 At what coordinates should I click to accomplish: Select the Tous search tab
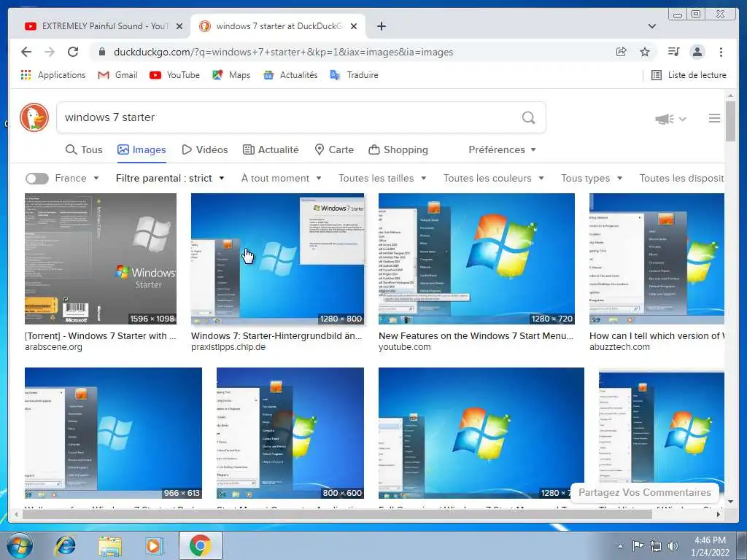[84, 149]
